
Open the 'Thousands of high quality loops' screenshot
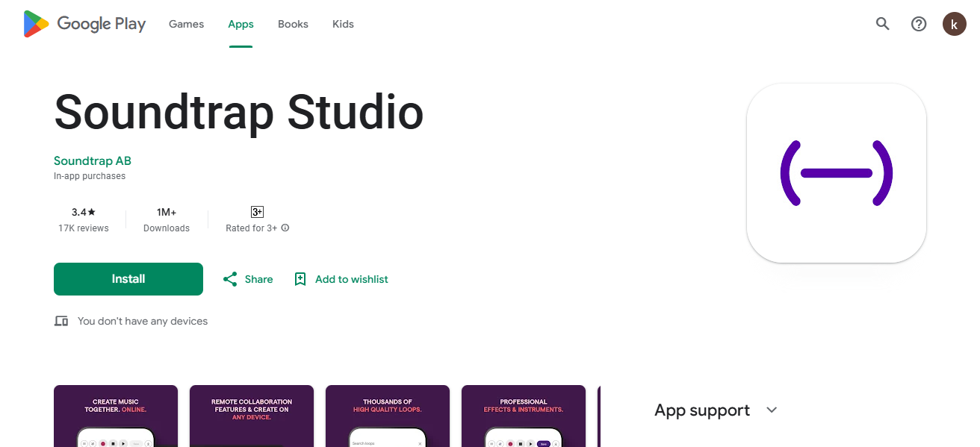pyautogui.click(x=388, y=416)
